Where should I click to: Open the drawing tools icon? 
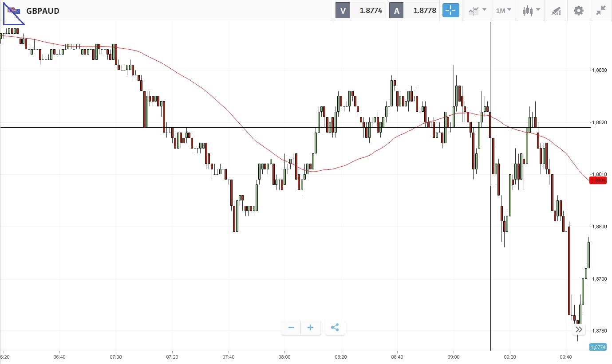556,11
